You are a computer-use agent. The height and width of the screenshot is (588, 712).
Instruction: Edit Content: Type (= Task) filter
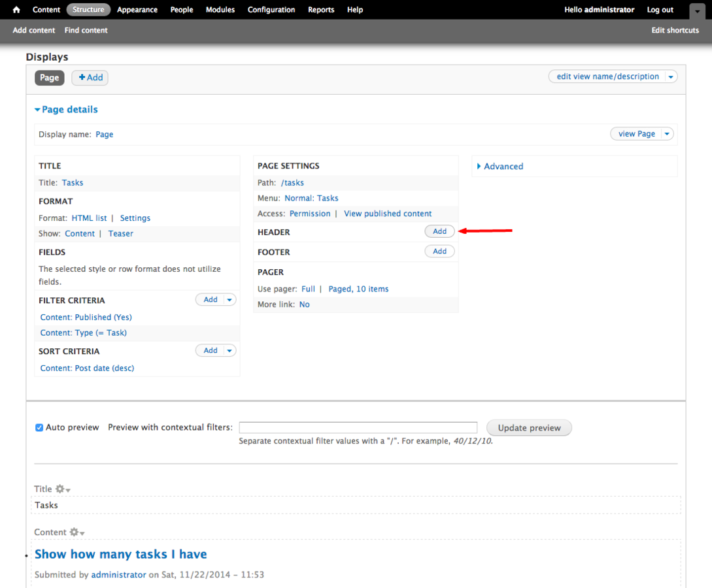(x=84, y=333)
